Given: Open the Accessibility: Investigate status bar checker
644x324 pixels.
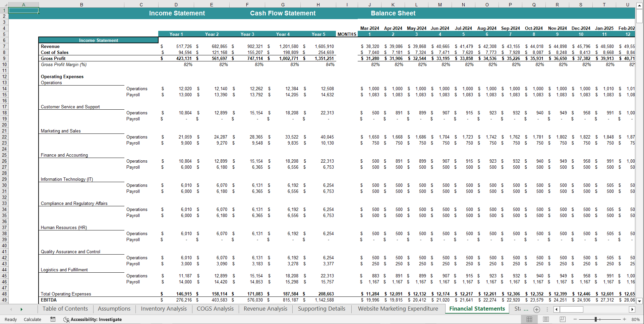Looking at the screenshot, I should pos(93,319).
